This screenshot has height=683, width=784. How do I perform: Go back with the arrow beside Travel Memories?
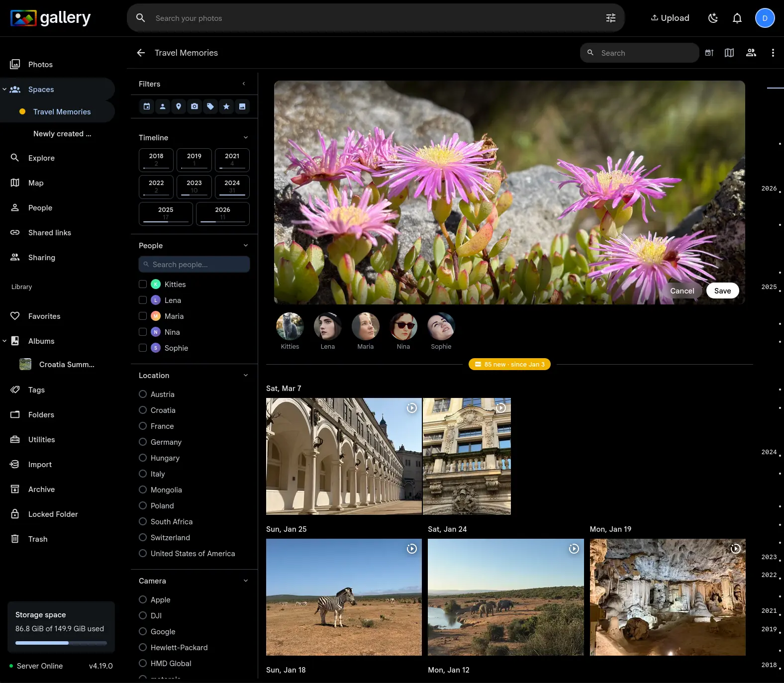pyautogui.click(x=141, y=53)
